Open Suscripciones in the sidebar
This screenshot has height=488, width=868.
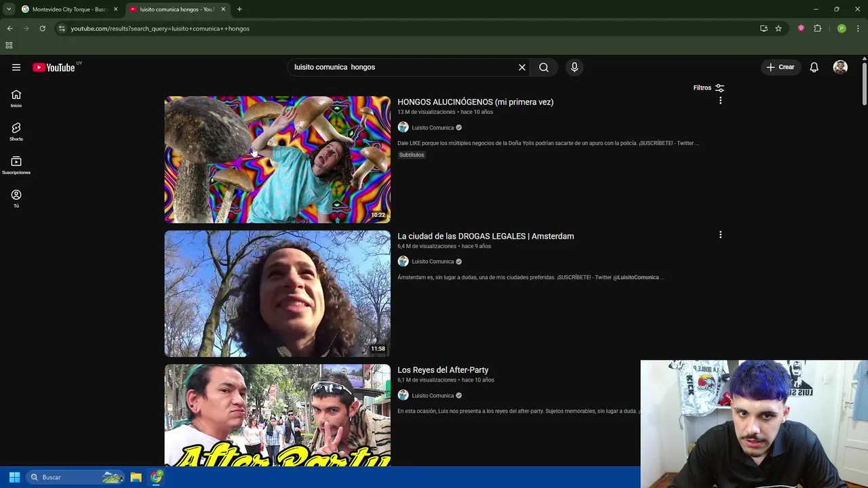coord(16,165)
